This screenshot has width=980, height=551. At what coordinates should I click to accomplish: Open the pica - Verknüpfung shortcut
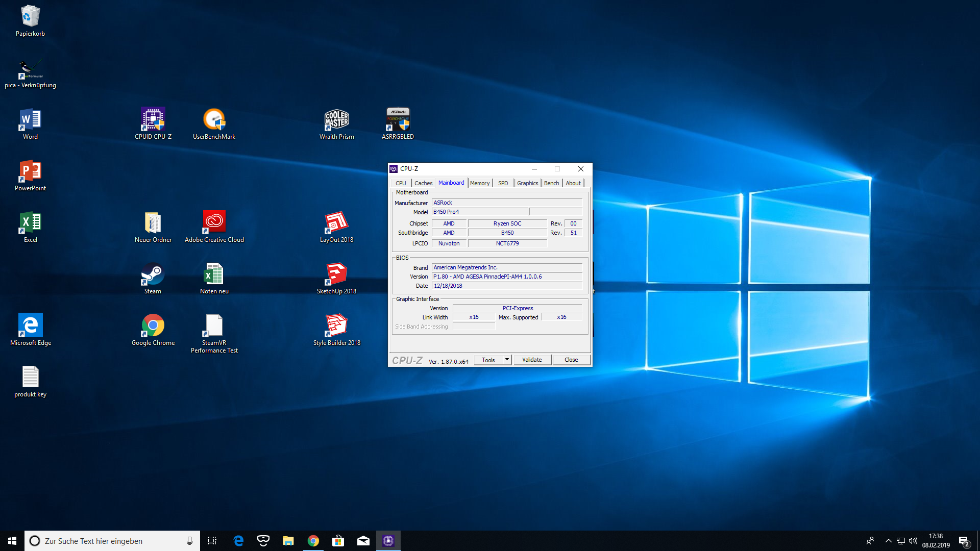pyautogui.click(x=30, y=74)
